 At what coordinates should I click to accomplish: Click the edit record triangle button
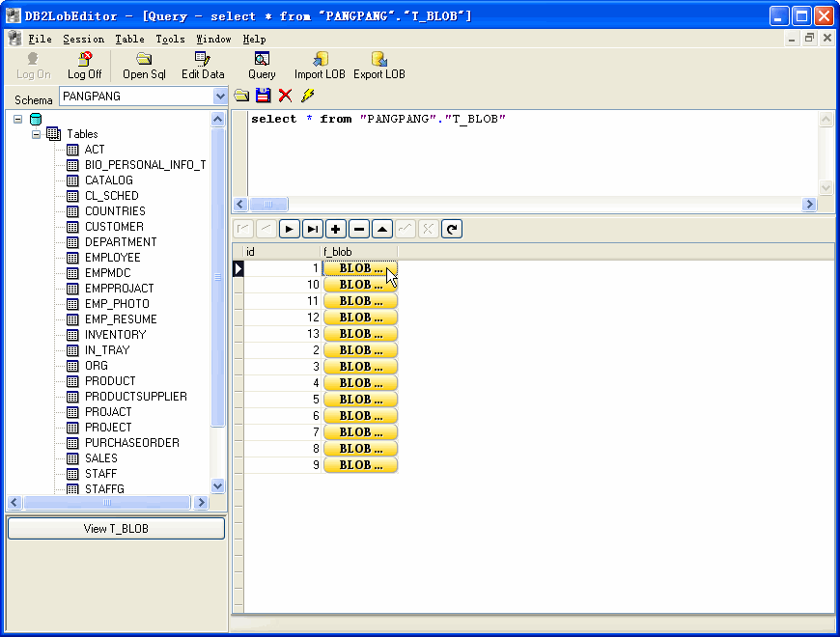(x=382, y=229)
